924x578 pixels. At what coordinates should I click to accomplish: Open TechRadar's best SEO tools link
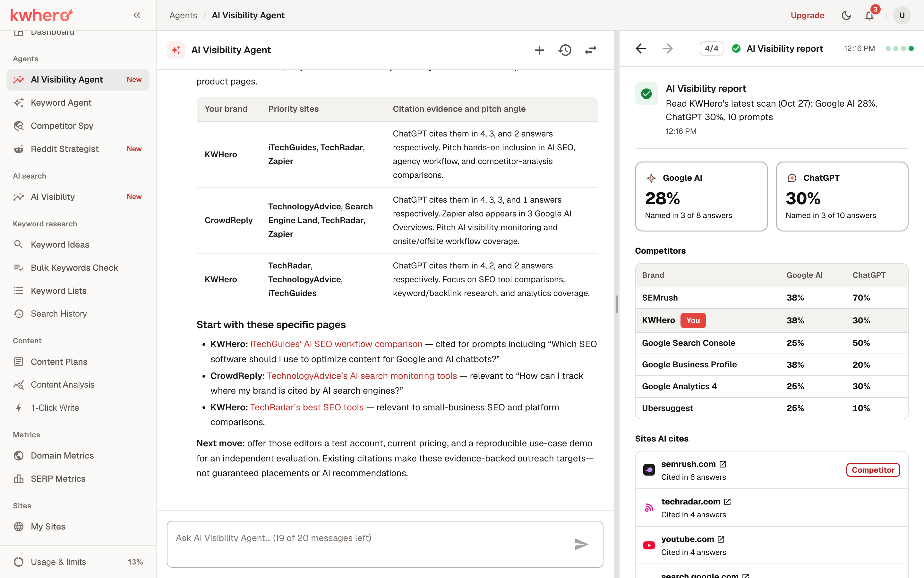click(307, 407)
